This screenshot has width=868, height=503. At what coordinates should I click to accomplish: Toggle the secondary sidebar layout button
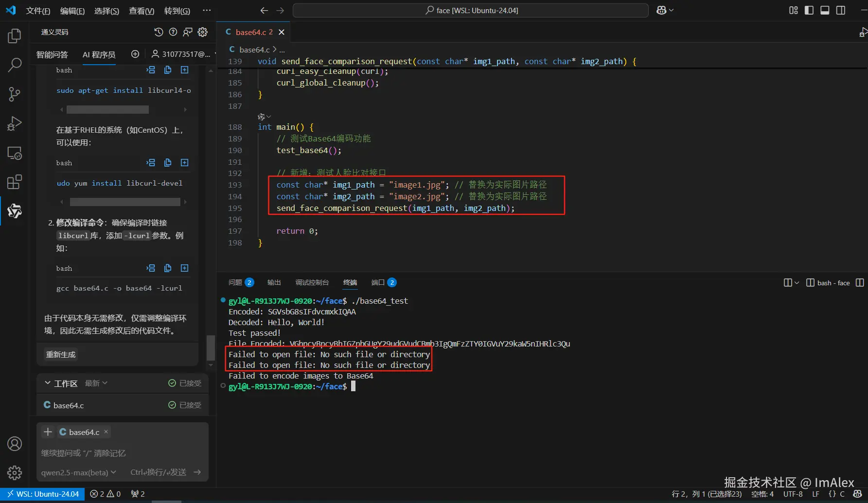coord(841,10)
